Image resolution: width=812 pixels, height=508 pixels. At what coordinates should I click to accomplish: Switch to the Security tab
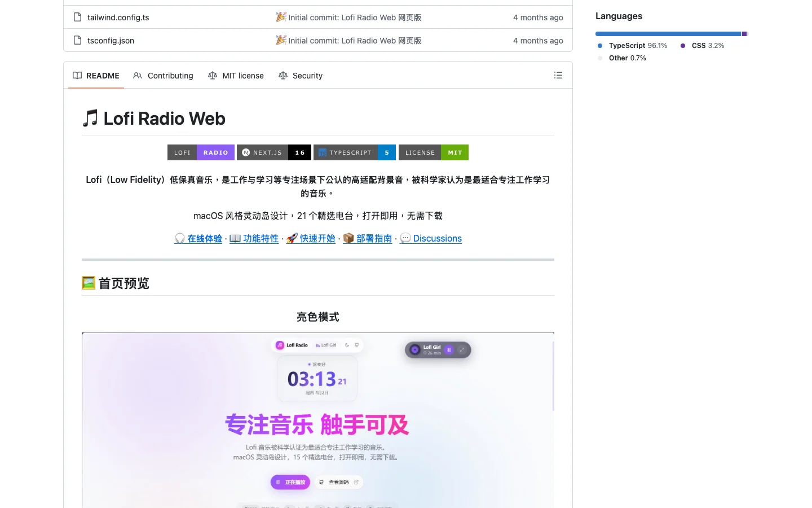pos(301,76)
